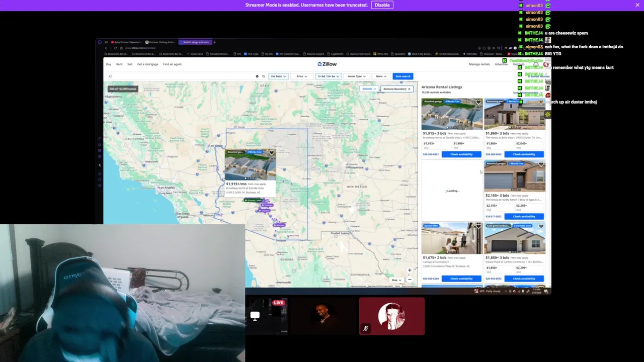This screenshot has height=362, width=644.
Task: Click the browser back arrow
Action: (106, 48)
